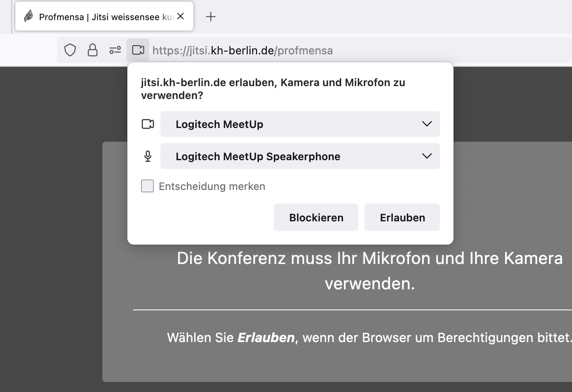Click the Jitsi favicon in the tab
The image size is (572, 392).
click(x=29, y=17)
